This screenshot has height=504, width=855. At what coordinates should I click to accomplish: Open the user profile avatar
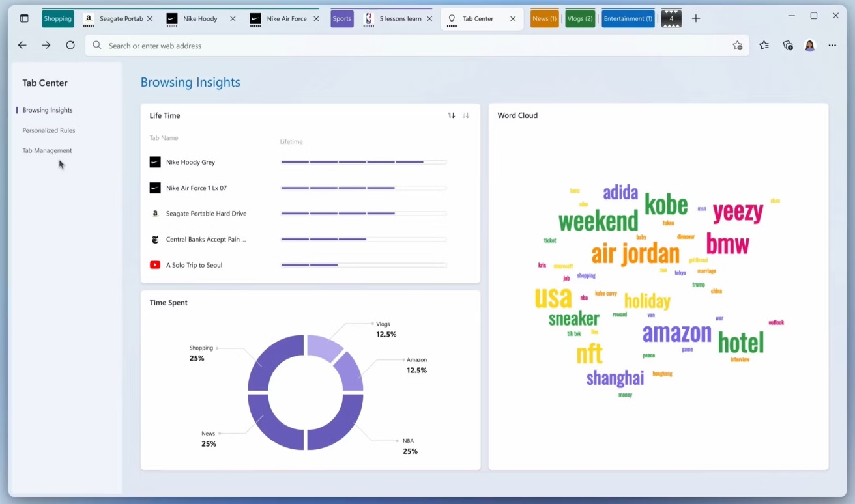click(810, 46)
